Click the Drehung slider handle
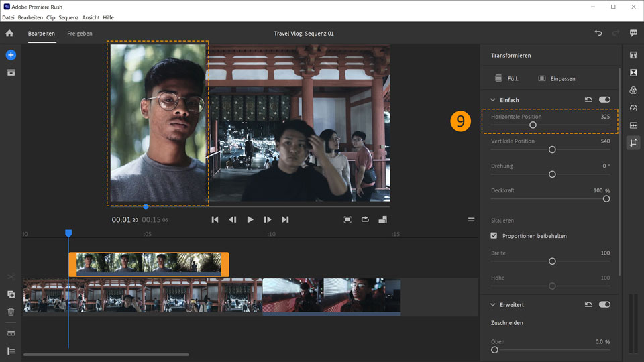This screenshot has height=362, width=644. tap(552, 174)
